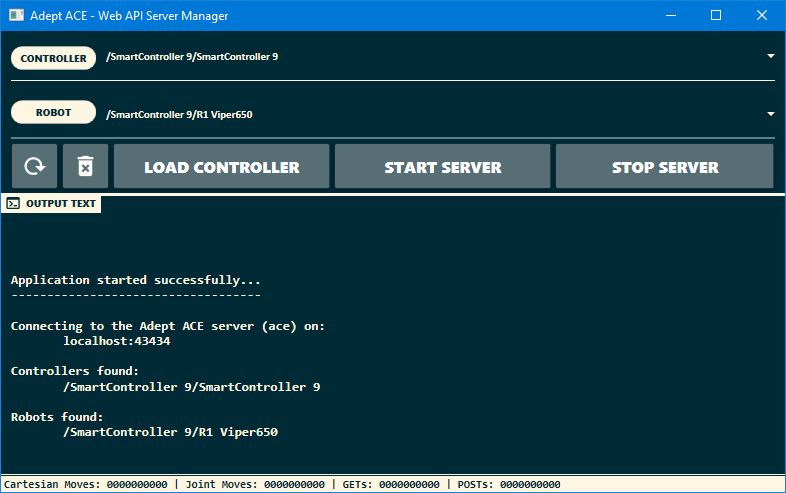Click the STOP SERVER button
The width and height of the screenshot is (786, 493).
(x=665, y=166)
